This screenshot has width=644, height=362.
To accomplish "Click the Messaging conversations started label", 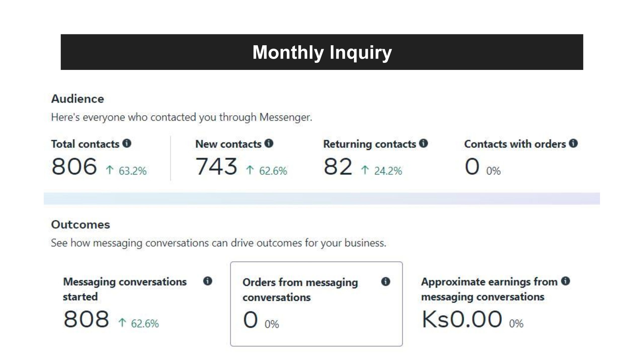I will tap(125, 289).
